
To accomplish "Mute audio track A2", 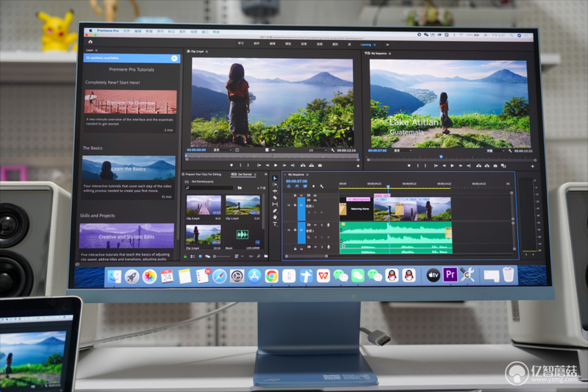I will 315,247.
